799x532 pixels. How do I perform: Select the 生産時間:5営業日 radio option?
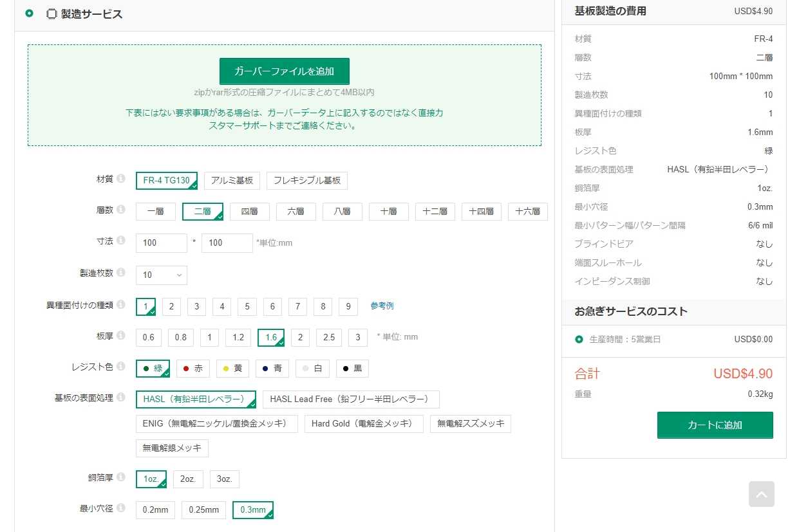(579, 339)
